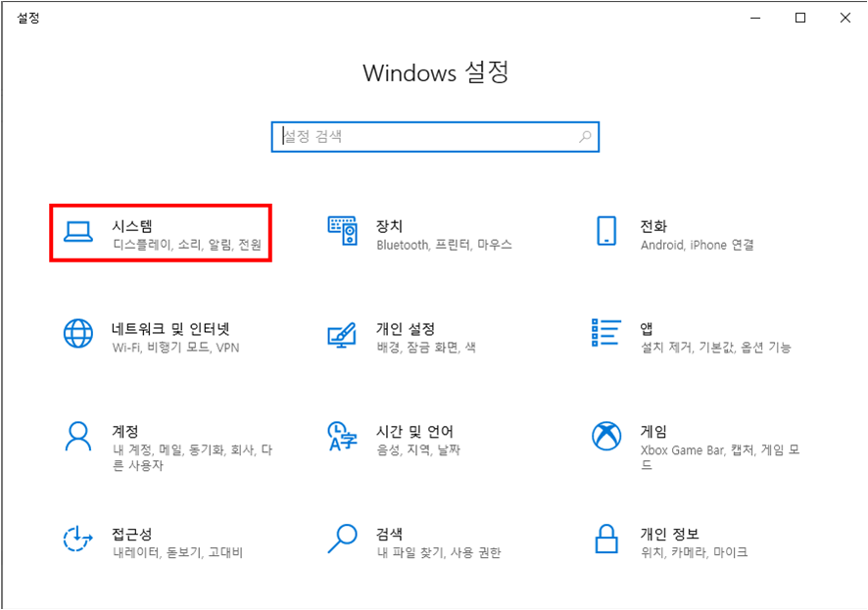Open the 검색 magnifier category icon
Viewport: 868px width, 610px height.
pyautogui.click(x=342, y=539)
